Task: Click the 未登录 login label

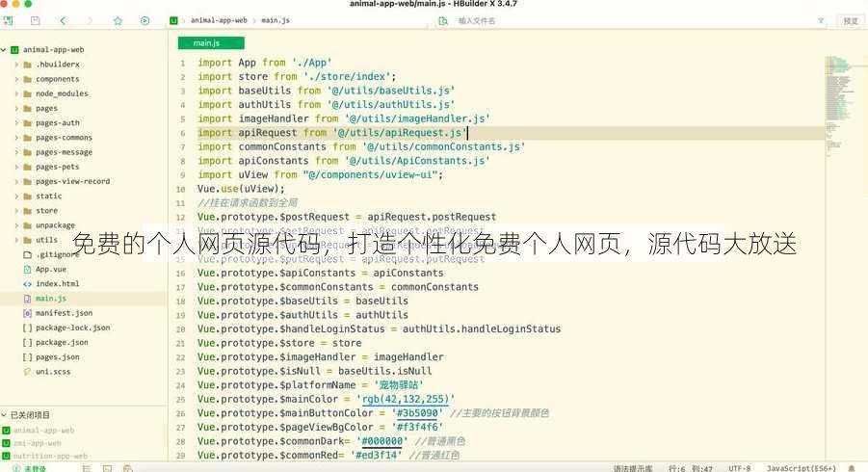Action: (35, 469)
